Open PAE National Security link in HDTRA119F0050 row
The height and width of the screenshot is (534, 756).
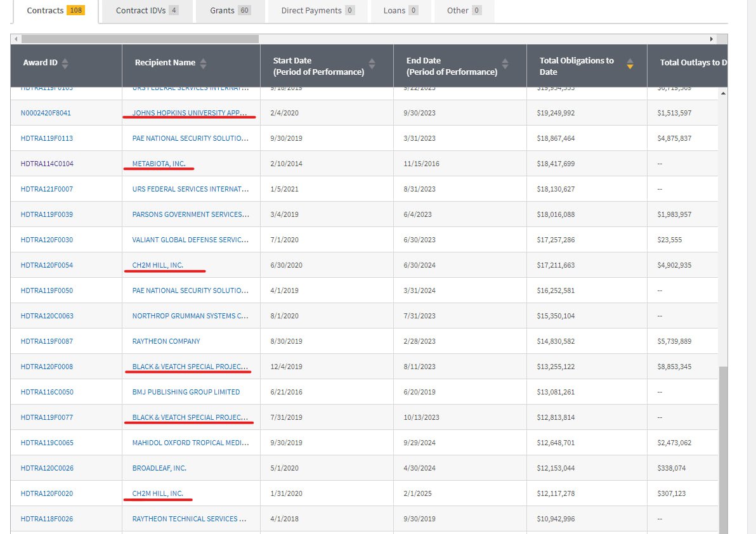[190, 290]
